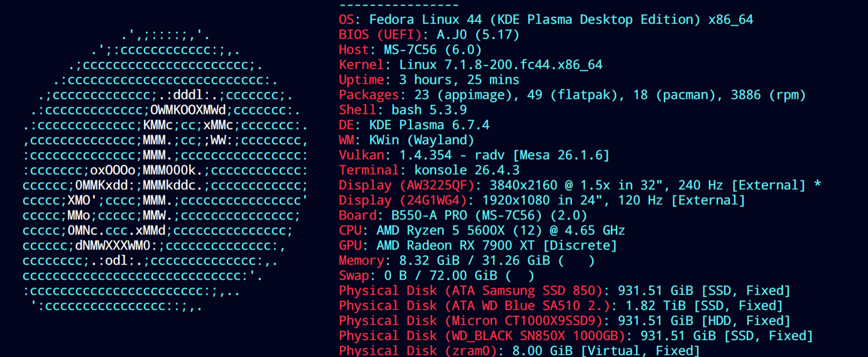Click the Host MS-7C56 line

410,50
